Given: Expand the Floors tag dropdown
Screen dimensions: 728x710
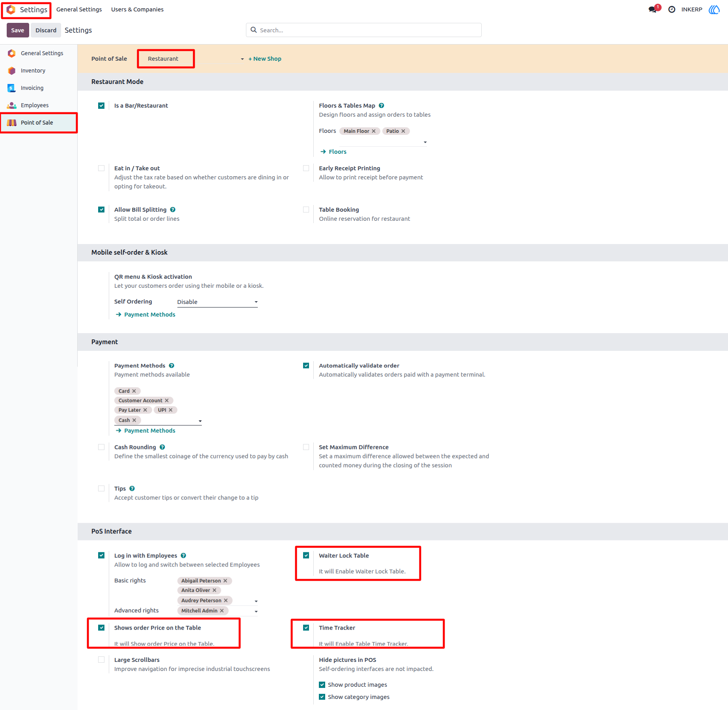Looking at the screenshot, I should 425,142.
